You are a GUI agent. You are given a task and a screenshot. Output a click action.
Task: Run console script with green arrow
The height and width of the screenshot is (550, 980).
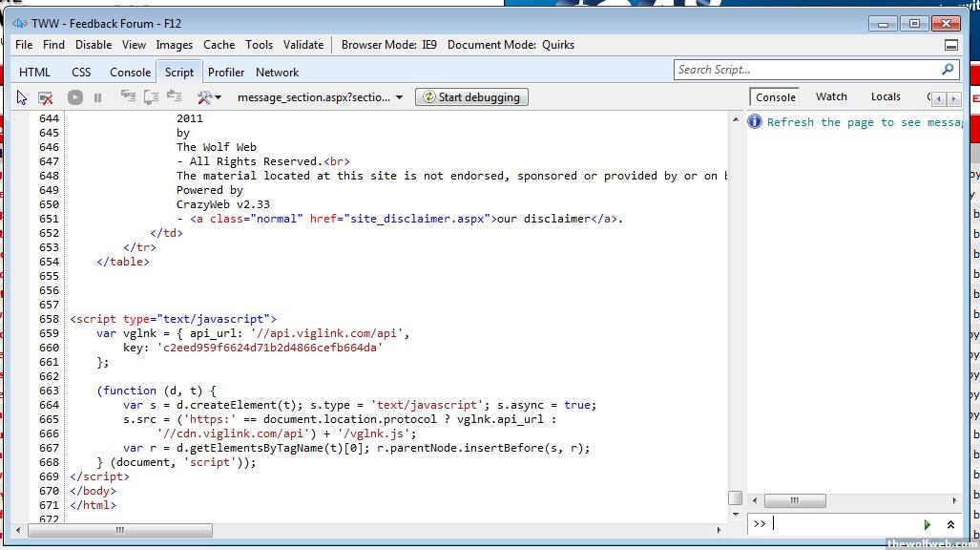click(x=927, y=524)
